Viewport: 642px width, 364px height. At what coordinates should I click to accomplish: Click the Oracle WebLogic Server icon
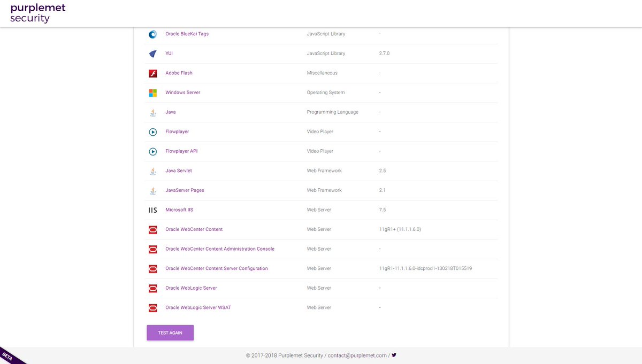[152, 288]
